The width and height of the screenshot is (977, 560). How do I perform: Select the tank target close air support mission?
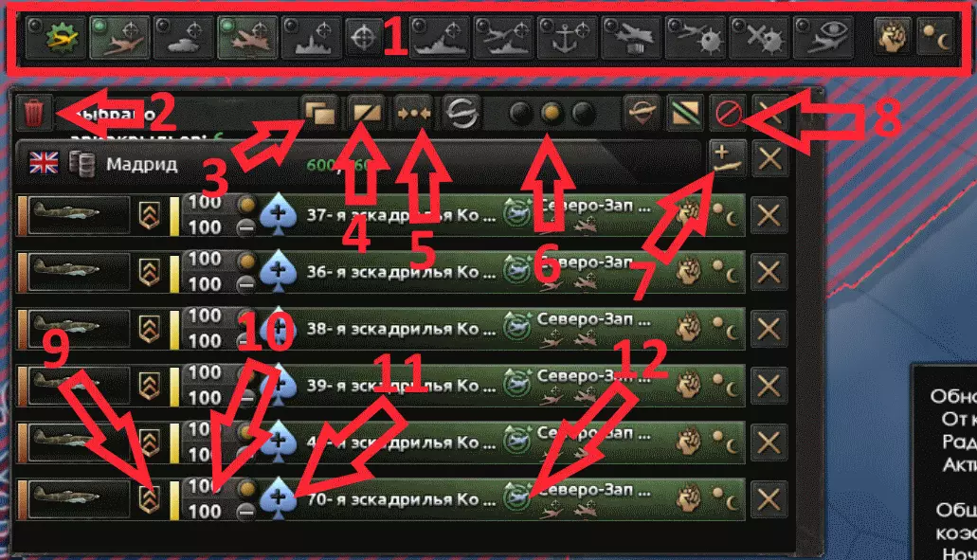(183, 38)
